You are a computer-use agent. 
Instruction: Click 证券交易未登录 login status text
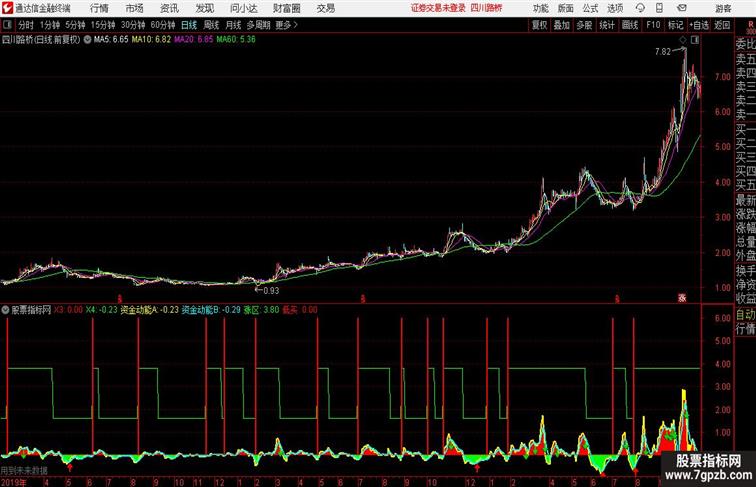[x=438, y=8]
